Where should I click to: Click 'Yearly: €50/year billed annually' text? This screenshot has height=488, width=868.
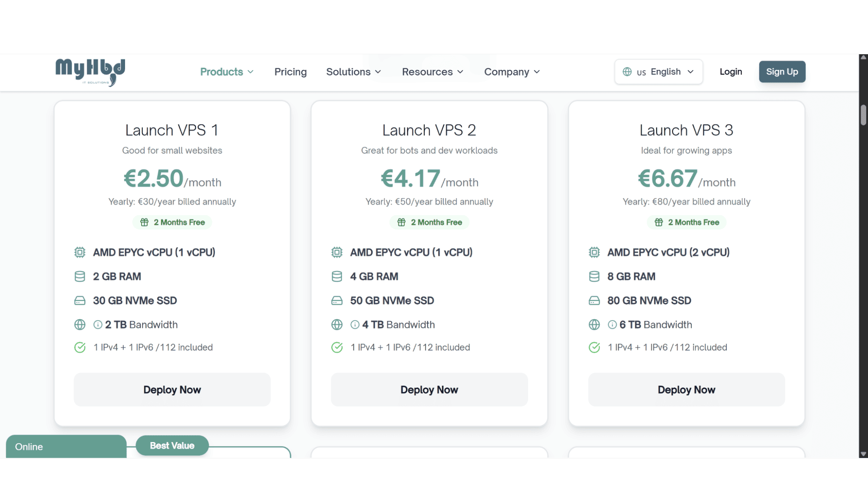click(x=429, y=202)
